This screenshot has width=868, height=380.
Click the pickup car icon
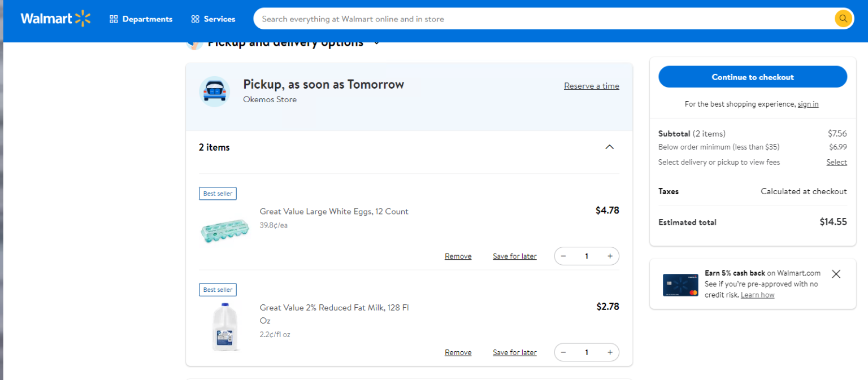click(x=214, y=91)
